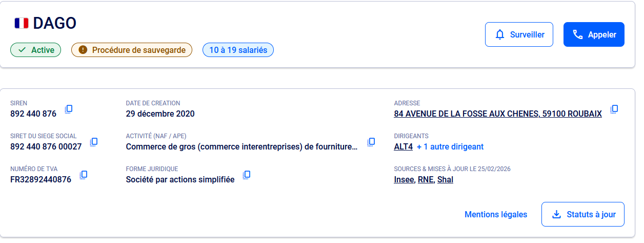Copy the Roubaix address
Viewport: 644px width, 243px height.
point(614,109)
